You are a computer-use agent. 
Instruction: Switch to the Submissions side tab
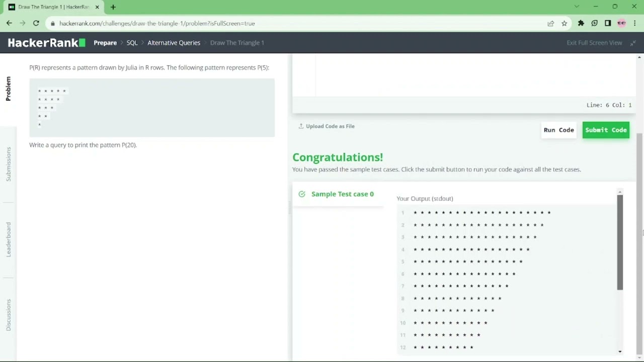coord(8,164)
